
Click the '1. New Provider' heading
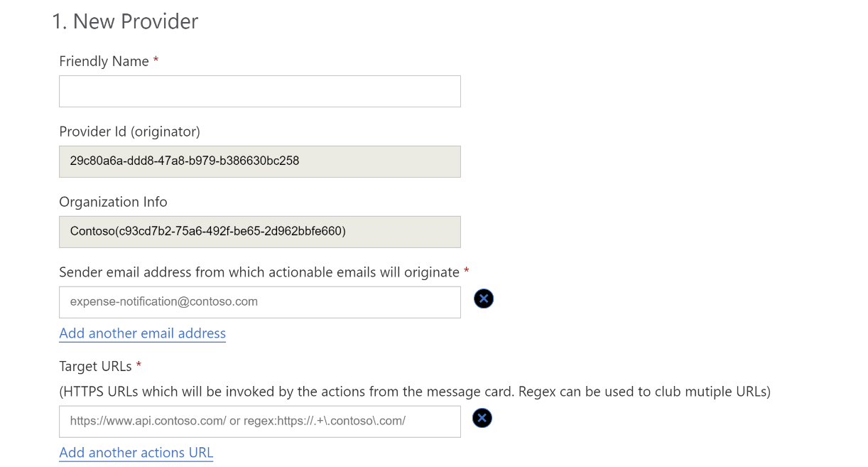click(125, 21)
